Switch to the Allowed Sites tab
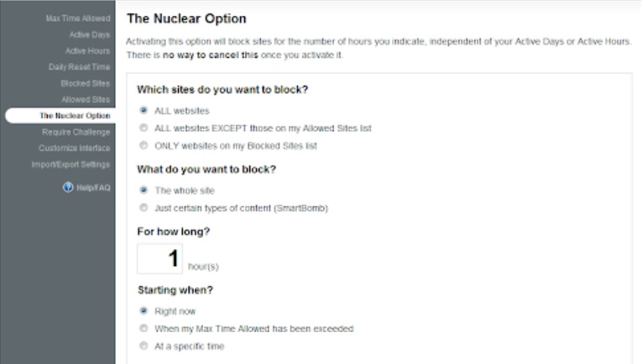Viewport: 642px width, 364px height. [85, 99]
